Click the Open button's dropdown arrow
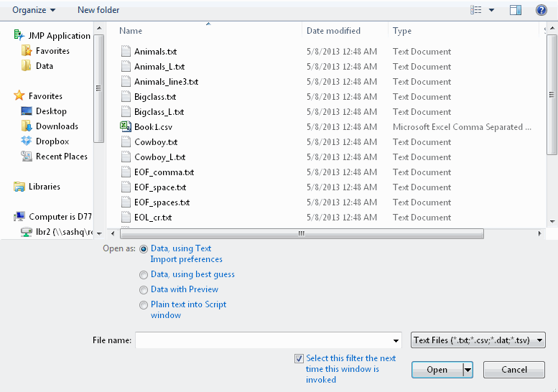 [468, 370]
